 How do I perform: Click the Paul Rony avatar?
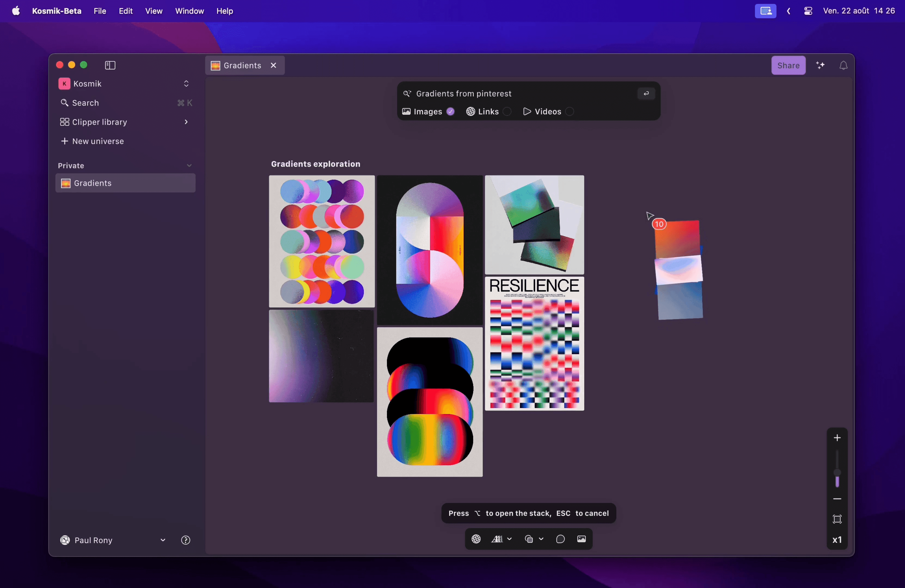[65, 540]
